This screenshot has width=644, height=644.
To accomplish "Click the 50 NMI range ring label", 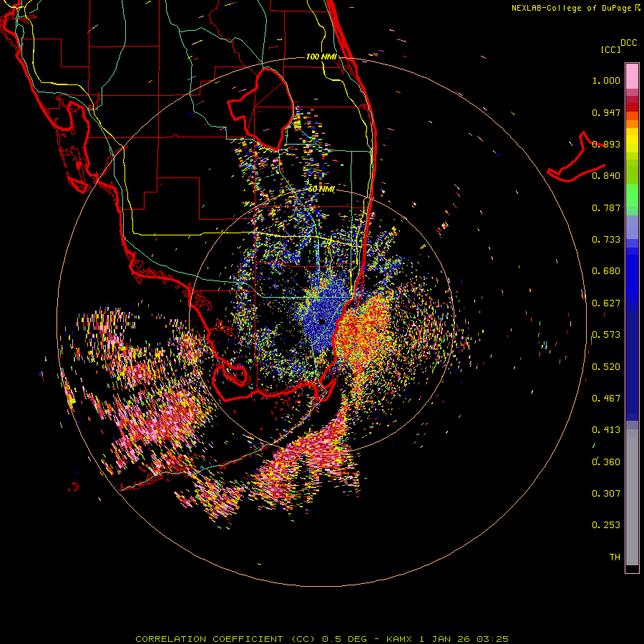I will click(x=321, y=189).
